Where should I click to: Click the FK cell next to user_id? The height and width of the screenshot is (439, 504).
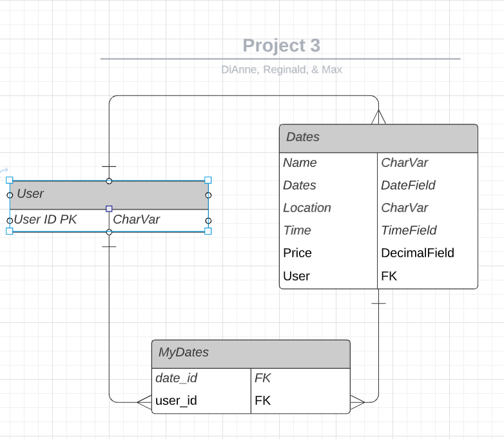click(300, 401)
